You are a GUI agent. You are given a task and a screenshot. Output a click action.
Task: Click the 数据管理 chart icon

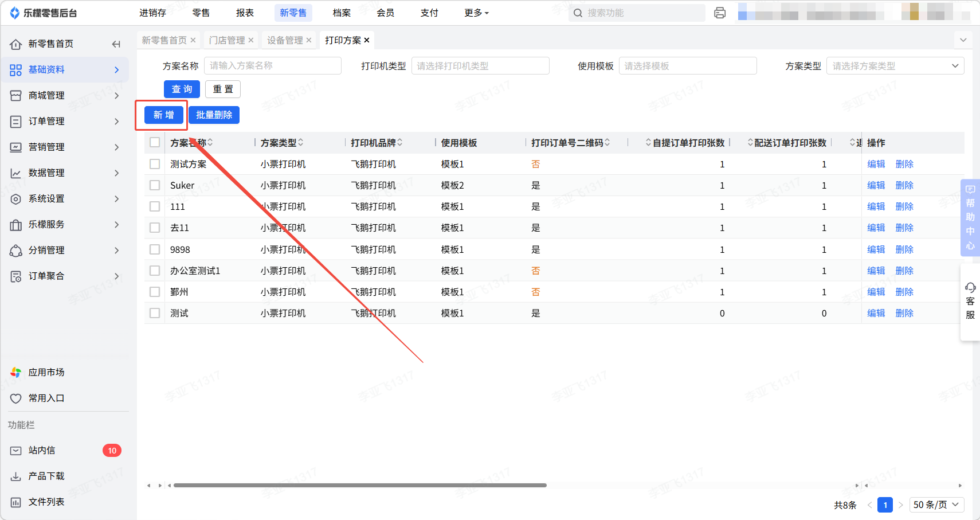coord(16,173)
